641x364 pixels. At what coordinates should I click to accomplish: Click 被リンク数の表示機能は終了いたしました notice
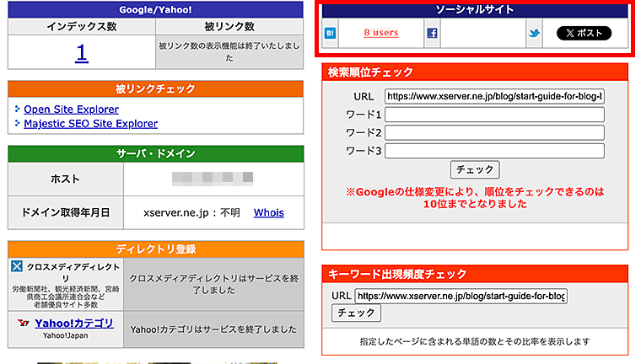pyautogui.click(x=229, y=52)
